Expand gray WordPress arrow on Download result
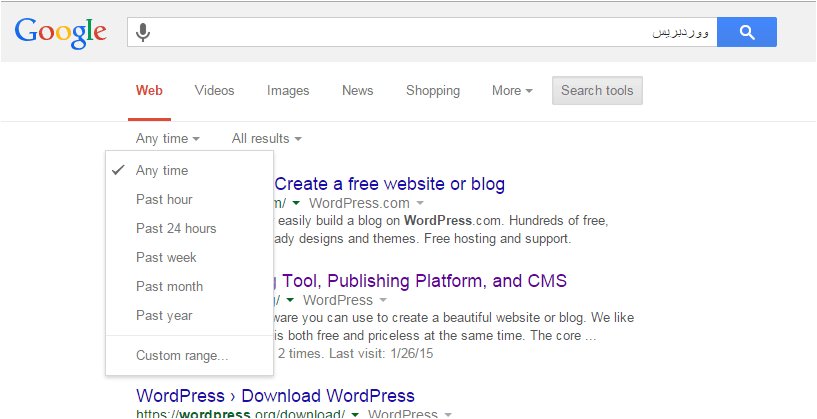 click(x=448, y=415)
